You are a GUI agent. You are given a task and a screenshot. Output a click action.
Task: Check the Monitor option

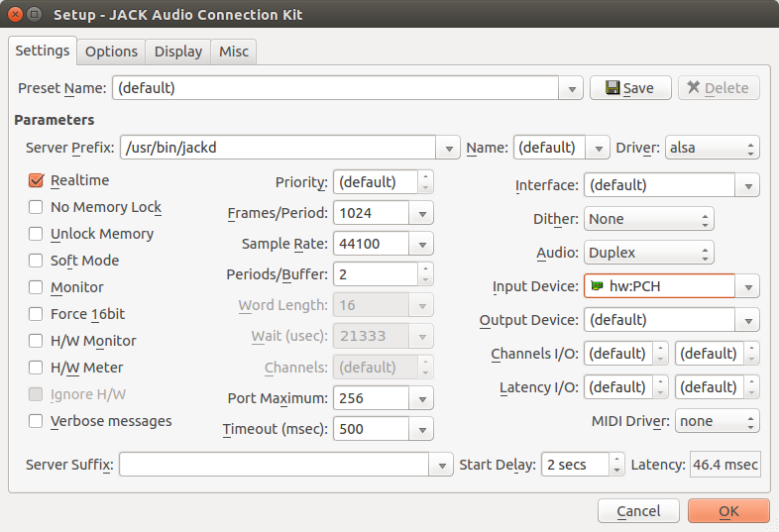[x=36, y=287]
